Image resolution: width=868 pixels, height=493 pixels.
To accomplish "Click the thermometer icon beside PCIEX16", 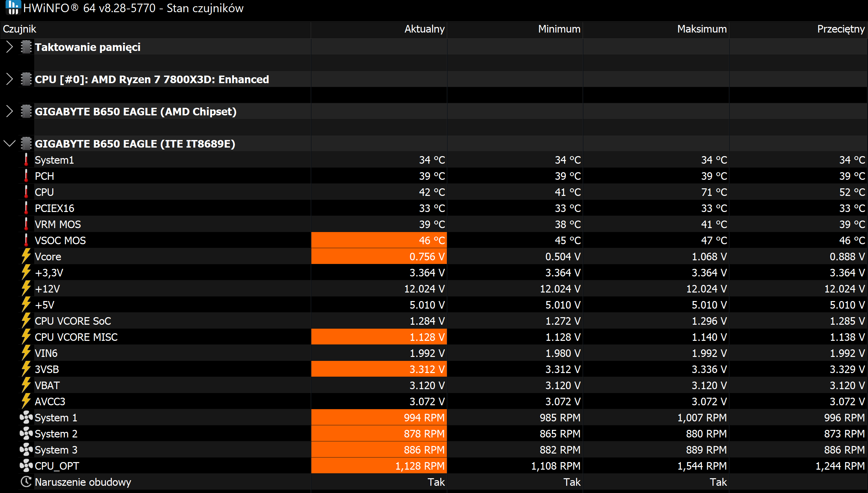I will click(26, 208).
